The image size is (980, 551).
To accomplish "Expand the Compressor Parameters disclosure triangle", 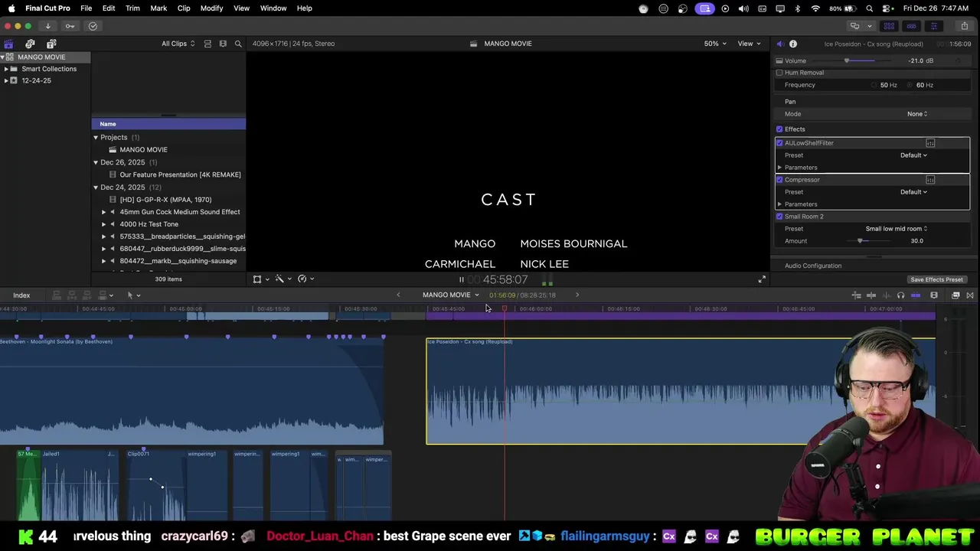I will (779, 204).
